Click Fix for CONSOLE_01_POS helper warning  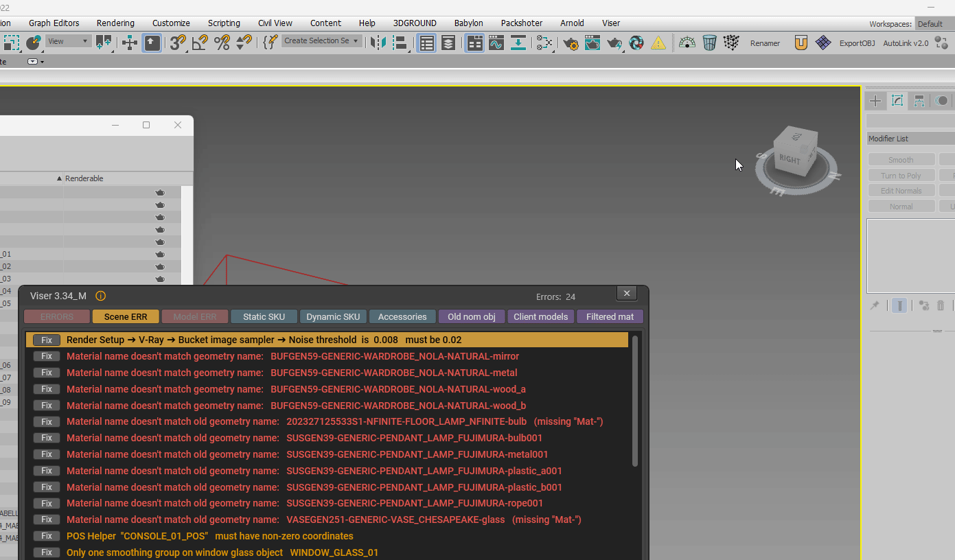pyautogui.click(x=47, y=536)
